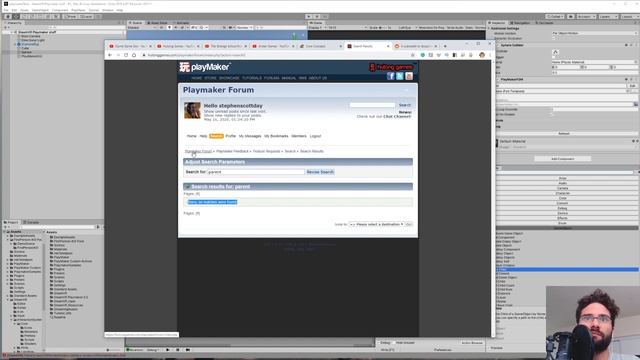Bookmark this page with star icon

click(x=413, y=55)
